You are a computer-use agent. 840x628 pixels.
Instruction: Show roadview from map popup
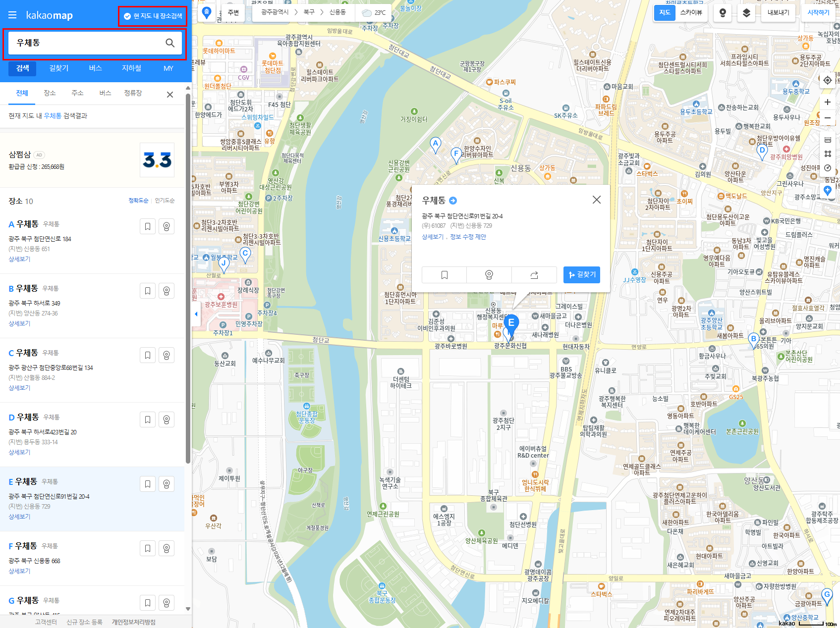click(489, 275)
